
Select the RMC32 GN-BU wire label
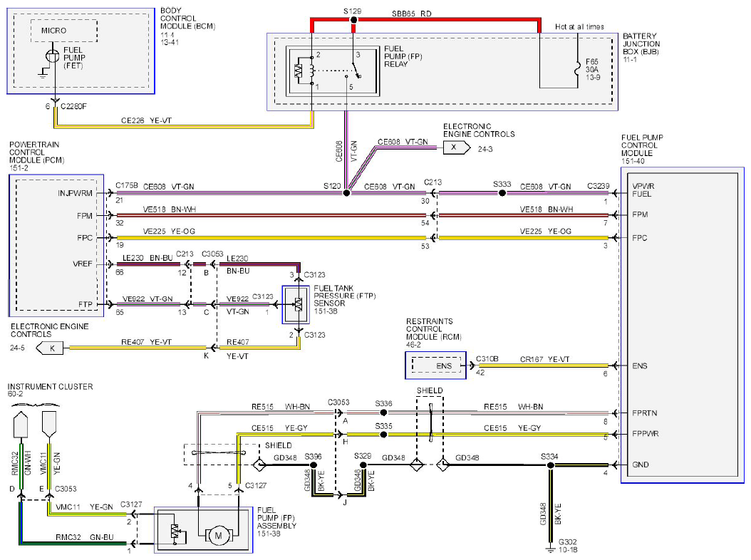[x=84, y=537]
